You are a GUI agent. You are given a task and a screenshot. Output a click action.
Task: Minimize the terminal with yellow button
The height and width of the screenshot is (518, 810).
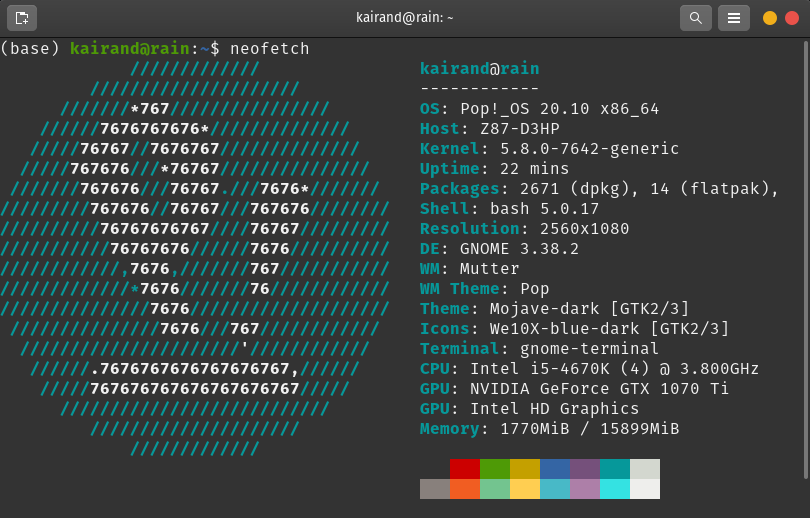(x=770, y=17)
